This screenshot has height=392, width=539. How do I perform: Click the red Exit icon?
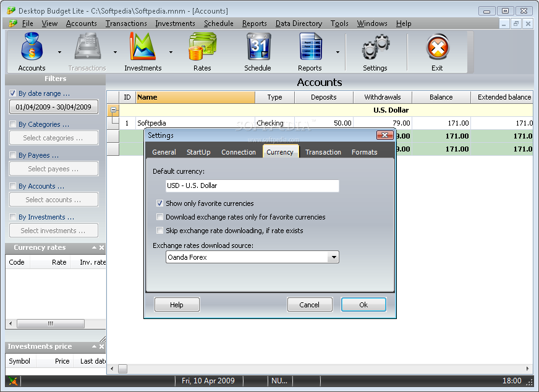coord(437,48)
